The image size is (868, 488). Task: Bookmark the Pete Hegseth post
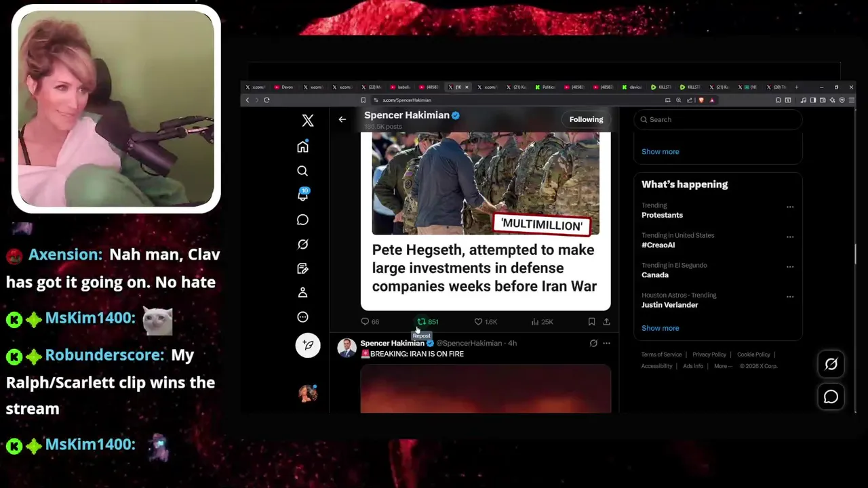[x=591, y=322]
